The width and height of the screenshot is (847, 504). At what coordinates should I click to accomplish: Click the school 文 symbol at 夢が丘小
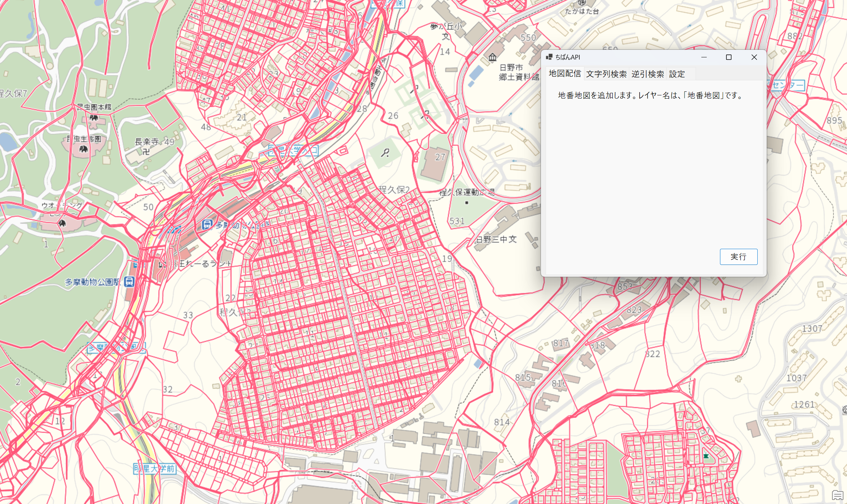pos(446,36)
